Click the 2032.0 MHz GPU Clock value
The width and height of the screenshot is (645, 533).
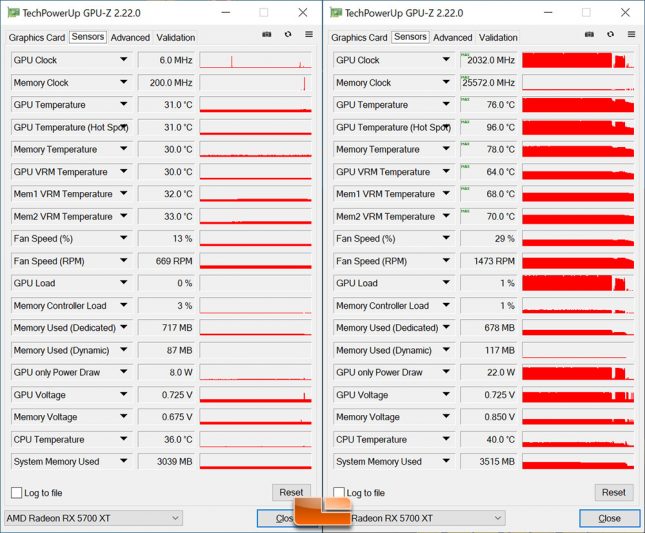pyautogui.click(x=489, y=60)
